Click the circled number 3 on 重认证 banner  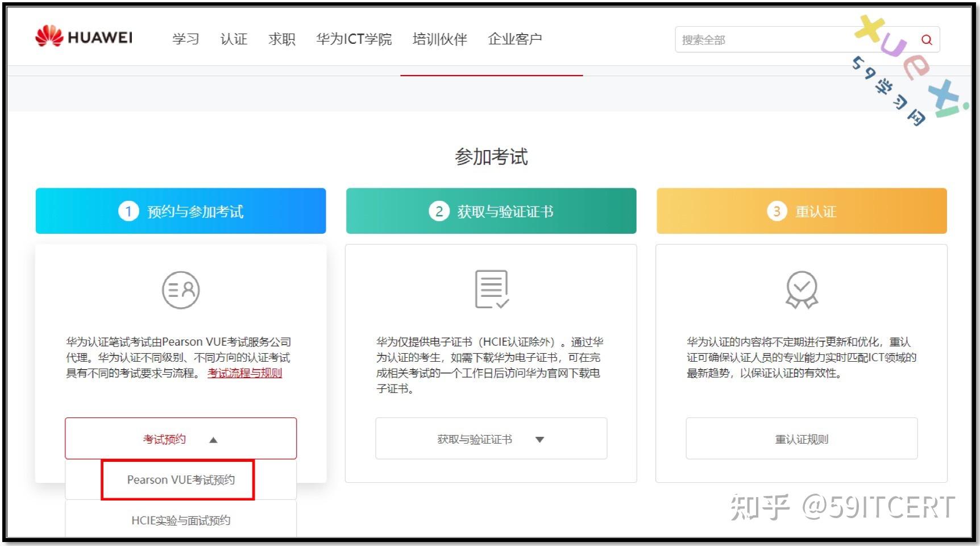point(776,211)
